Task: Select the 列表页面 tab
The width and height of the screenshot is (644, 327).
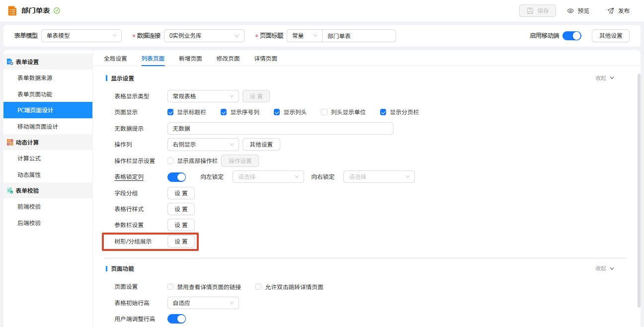Action: point(153,59)
